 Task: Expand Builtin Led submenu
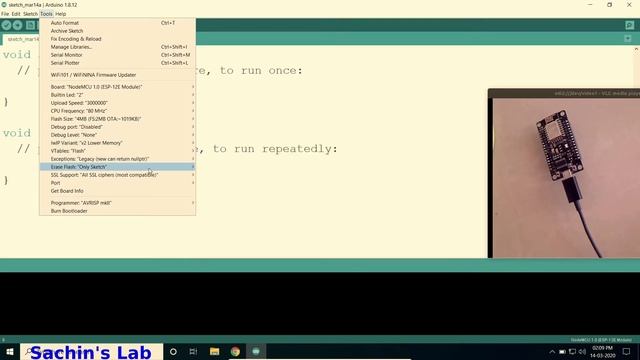(118, 95)
